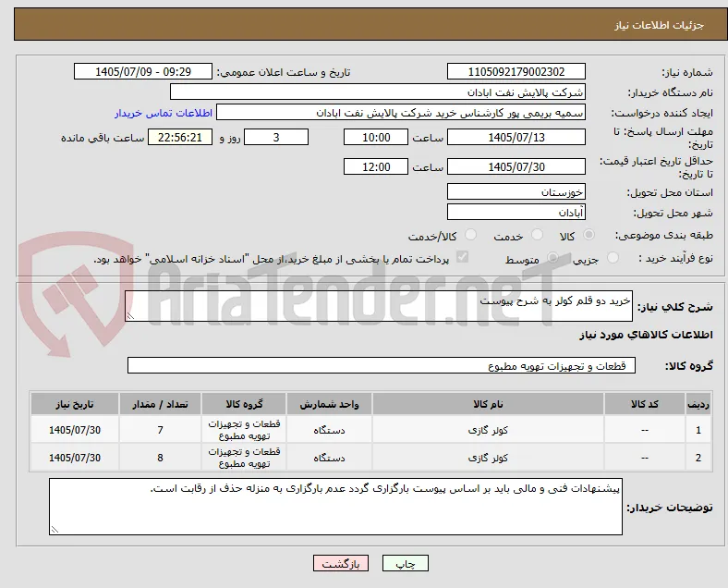Click دستگاه unit in row 1
Screen dimensions: 728x588
click(x=329, y=431)
